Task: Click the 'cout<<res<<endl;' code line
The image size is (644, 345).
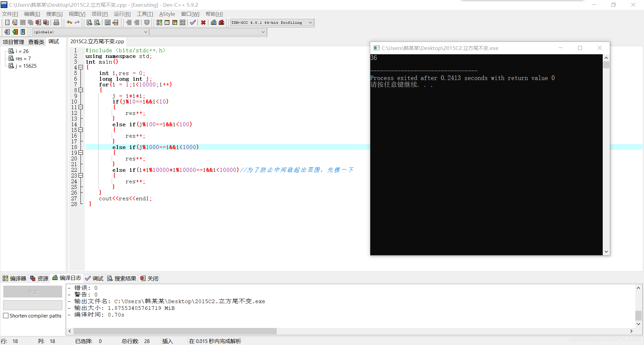Action: click(125, 199)
